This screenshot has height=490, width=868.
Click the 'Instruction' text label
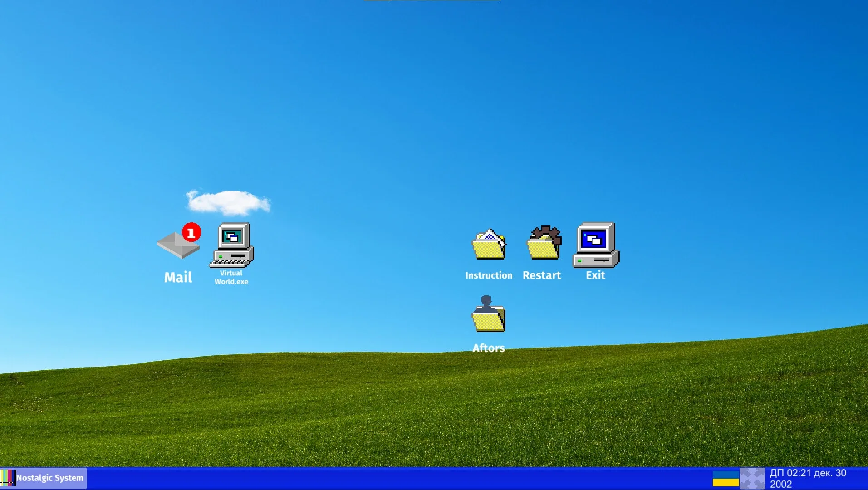click(x=489, y=275)
